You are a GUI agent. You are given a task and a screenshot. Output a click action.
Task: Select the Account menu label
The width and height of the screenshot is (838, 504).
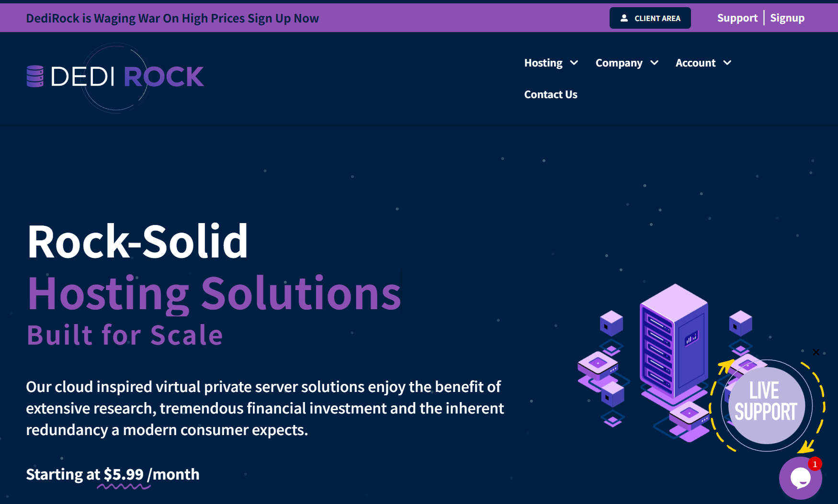(695, 63)
